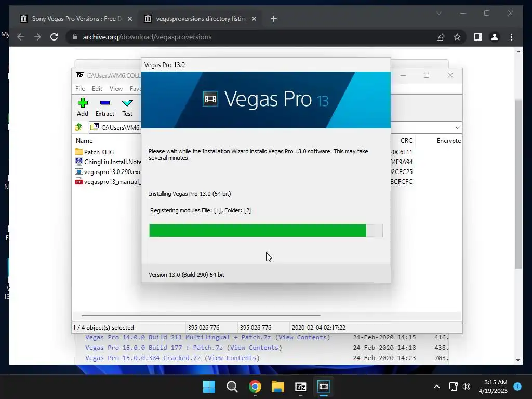Open the clock and date panel

point(493,387)
